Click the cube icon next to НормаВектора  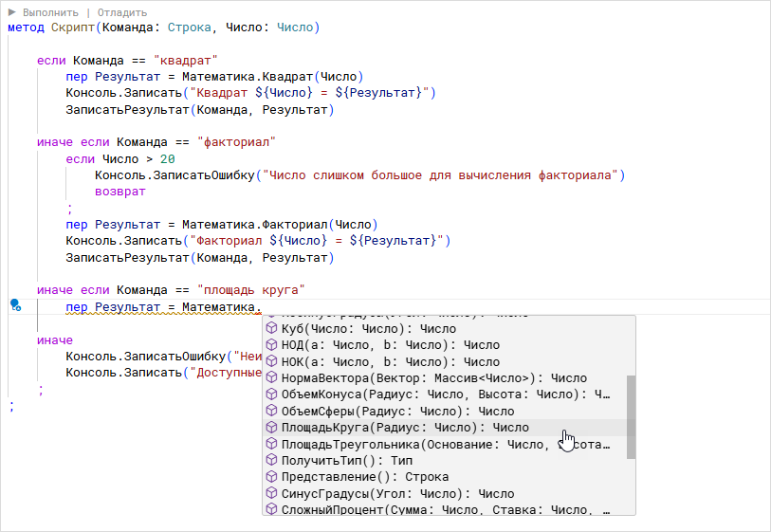click(x=271, y=378)
